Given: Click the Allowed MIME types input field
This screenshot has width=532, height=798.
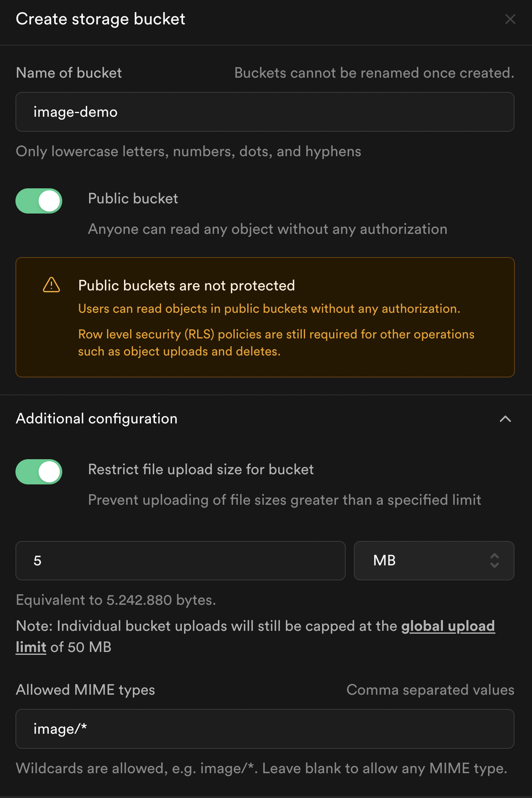Looking at the screenshot, I should point(265,729).
